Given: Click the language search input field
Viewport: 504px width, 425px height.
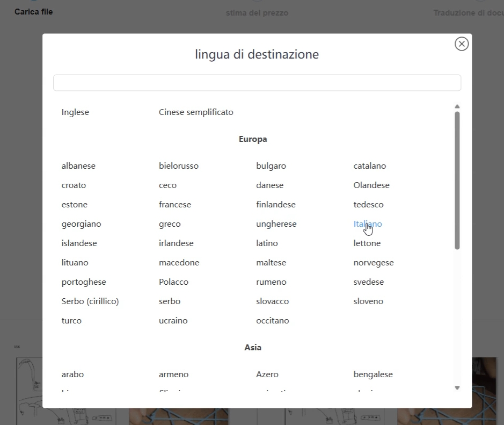Looking at the screenshot, I should pos(257,83).
